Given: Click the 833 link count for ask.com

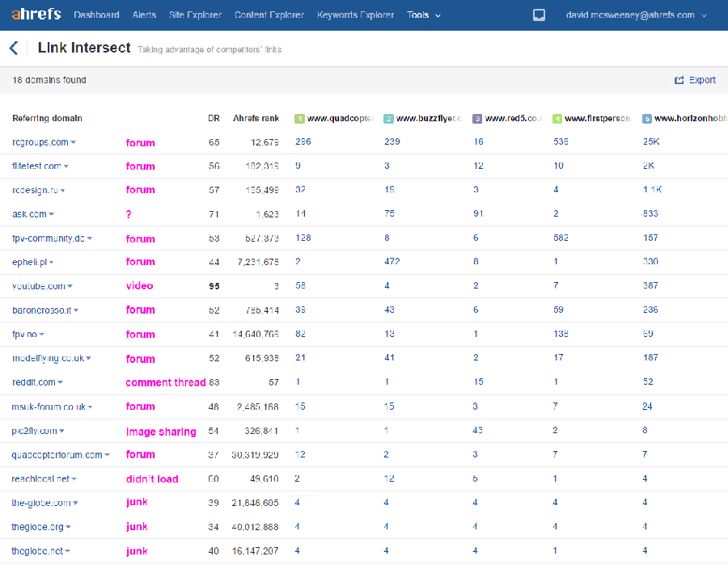Looking at the screenshot, I should pos(650,214).
